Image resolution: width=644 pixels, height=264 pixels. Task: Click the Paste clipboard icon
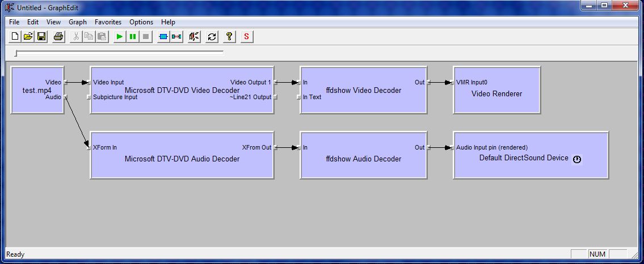102,36
